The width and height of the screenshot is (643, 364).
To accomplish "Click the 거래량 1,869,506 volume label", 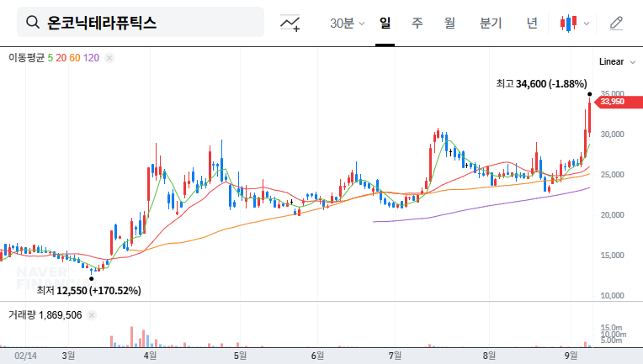I will tap(45, 315).
